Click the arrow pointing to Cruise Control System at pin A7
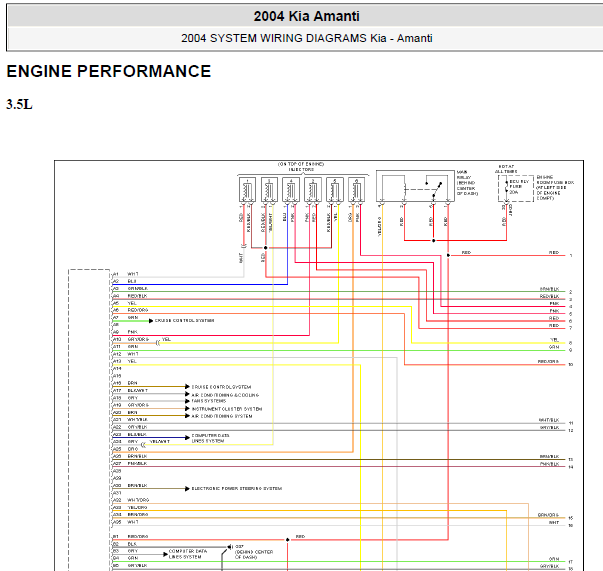The height and width of the screenshot is (571, 603). click(151, 321)
